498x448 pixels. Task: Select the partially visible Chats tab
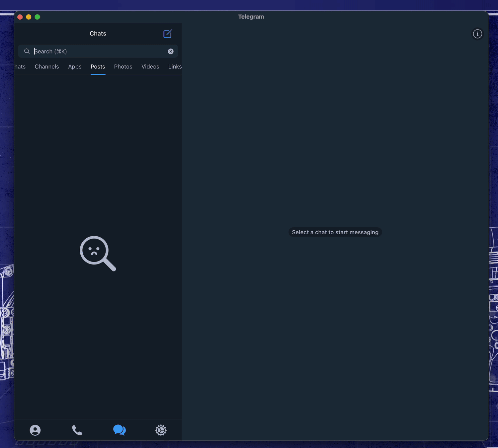tap(20, 67)
